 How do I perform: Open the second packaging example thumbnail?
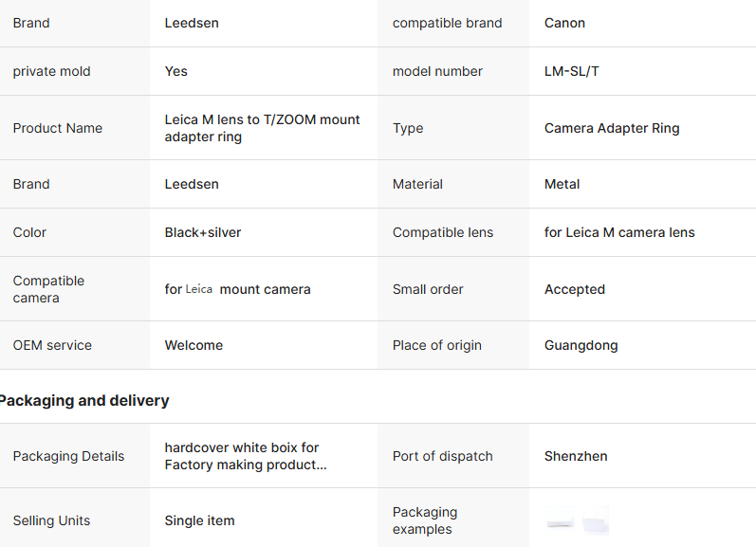pyautogui.click(x=595, y=520)
